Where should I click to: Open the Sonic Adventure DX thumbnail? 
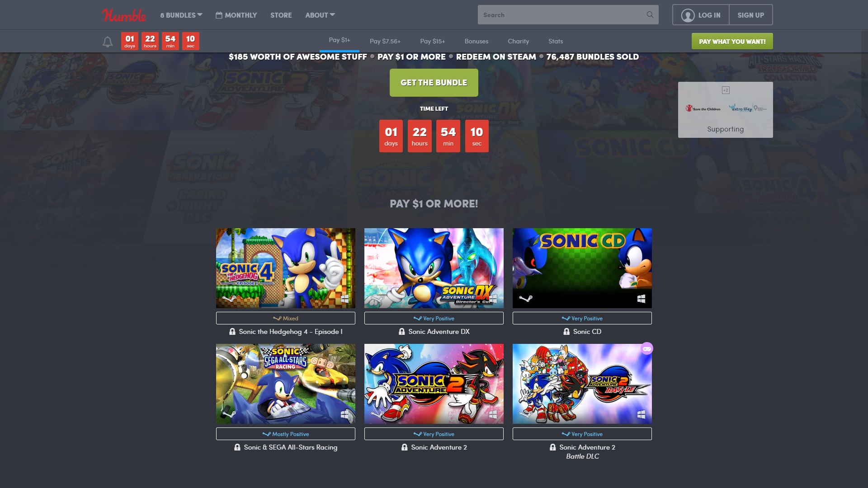[434, 268]
